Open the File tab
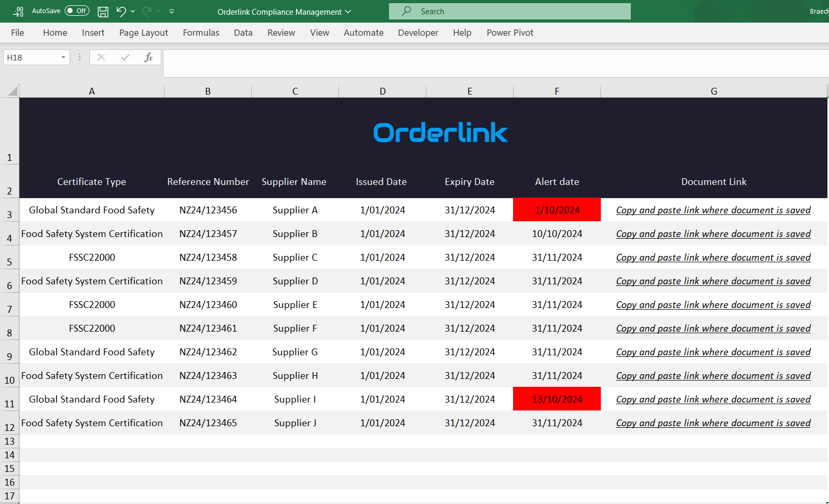This screenshot has height=504, width=829. [x=17, y=33]
